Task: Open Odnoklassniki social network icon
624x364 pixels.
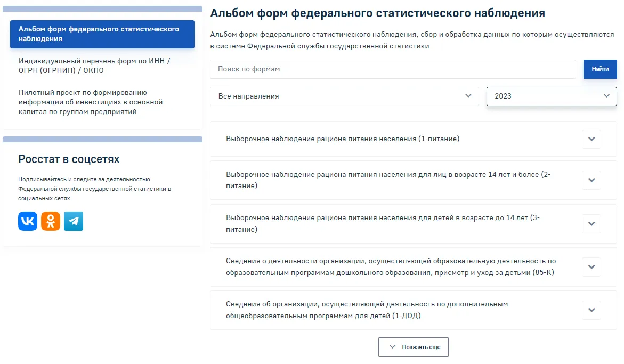Action: 51,221
